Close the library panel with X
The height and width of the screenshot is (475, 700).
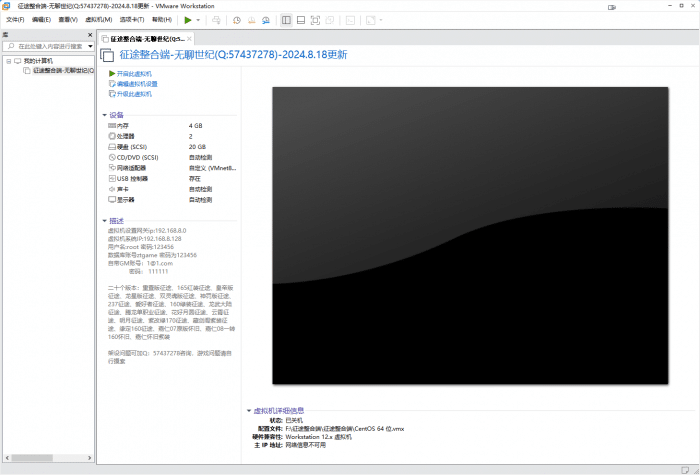click(91, 34)
